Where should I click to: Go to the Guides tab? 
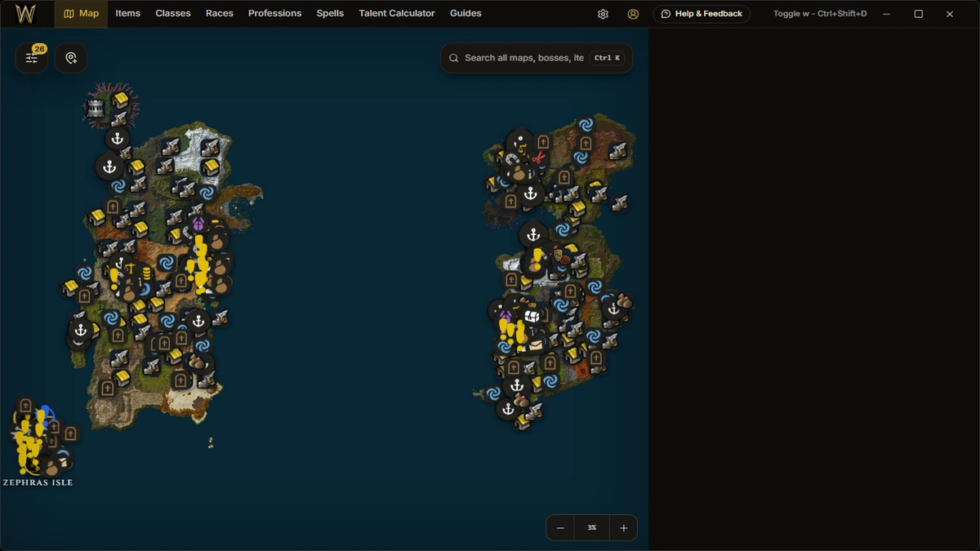[x=465, y=14]
